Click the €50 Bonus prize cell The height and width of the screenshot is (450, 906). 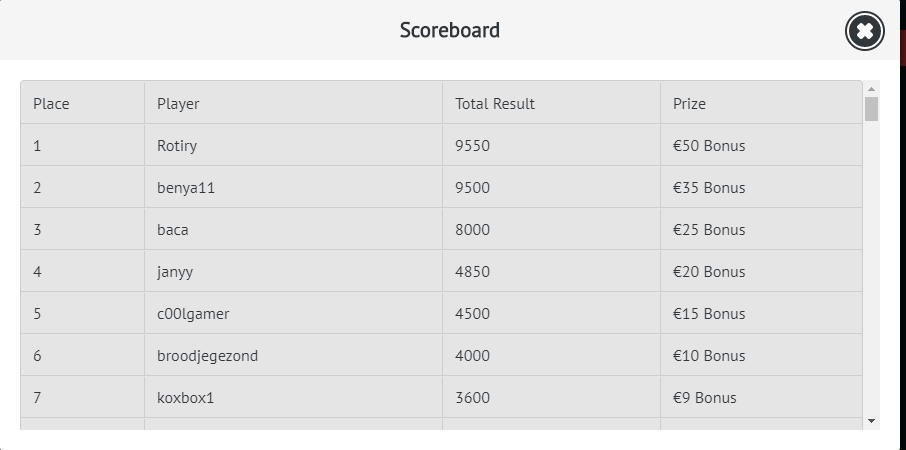tap(709, 146)
